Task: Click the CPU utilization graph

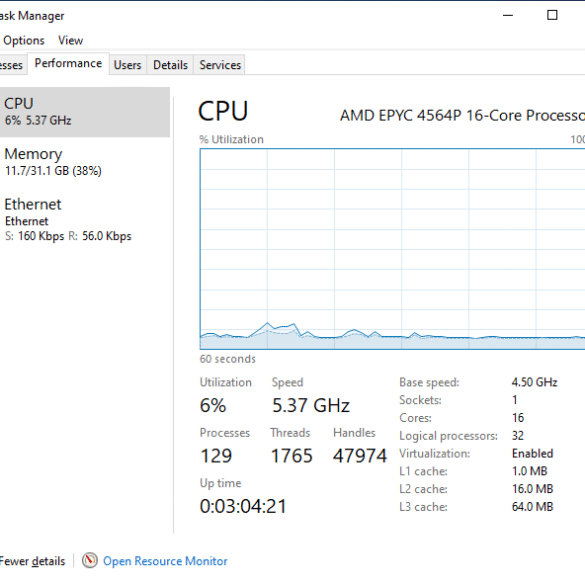Action: [392, 249]
